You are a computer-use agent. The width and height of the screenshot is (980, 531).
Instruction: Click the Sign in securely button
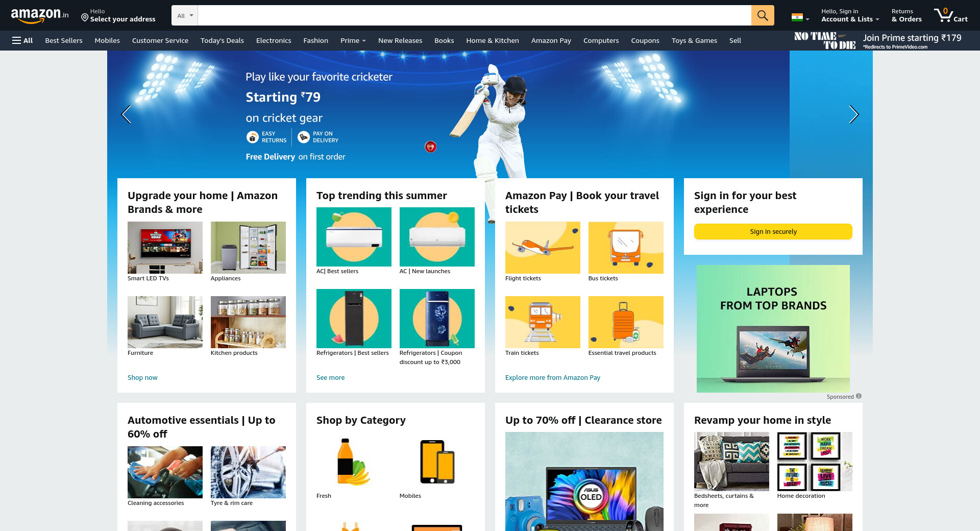tap(773, 231)
